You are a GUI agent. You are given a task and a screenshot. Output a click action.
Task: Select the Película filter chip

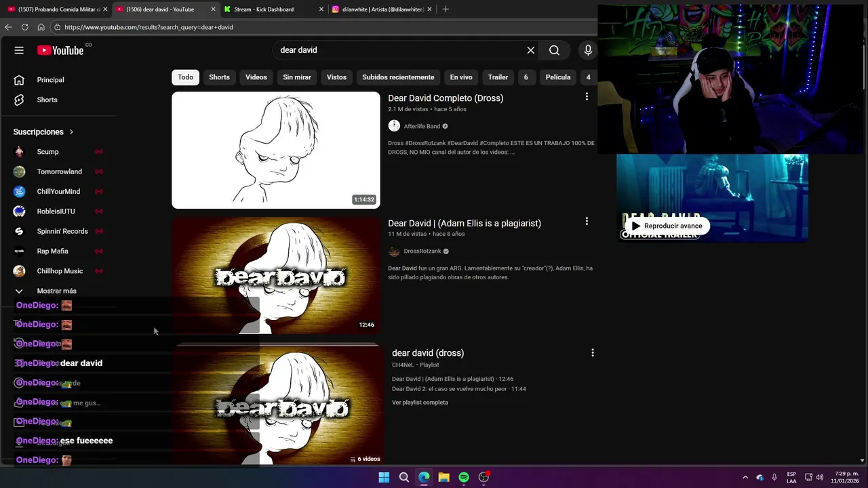coord(558,77)
